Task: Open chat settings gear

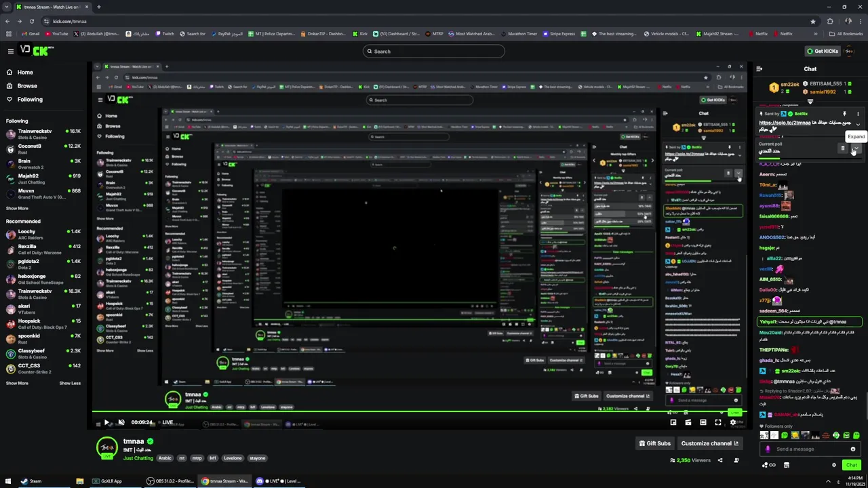Action: click(x=834, y=465)
